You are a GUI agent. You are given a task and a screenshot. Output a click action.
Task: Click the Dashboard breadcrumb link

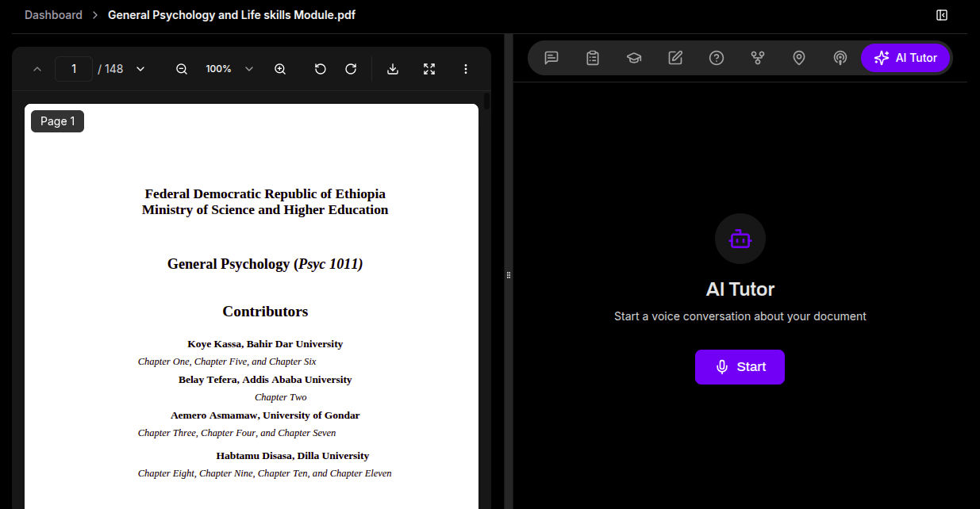(53, 15)
